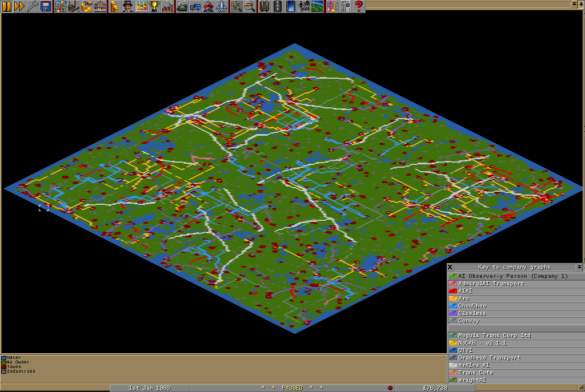Image resolution: width=585 pixels, height=392 pixels.
Task: Open airport construction toolbar
Action: (304, 6)
